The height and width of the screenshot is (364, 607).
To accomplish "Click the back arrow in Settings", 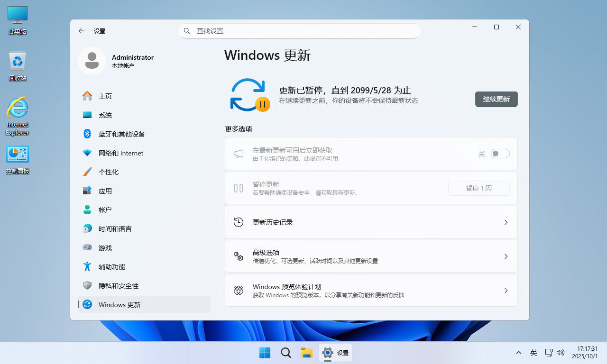I will 81,31.
